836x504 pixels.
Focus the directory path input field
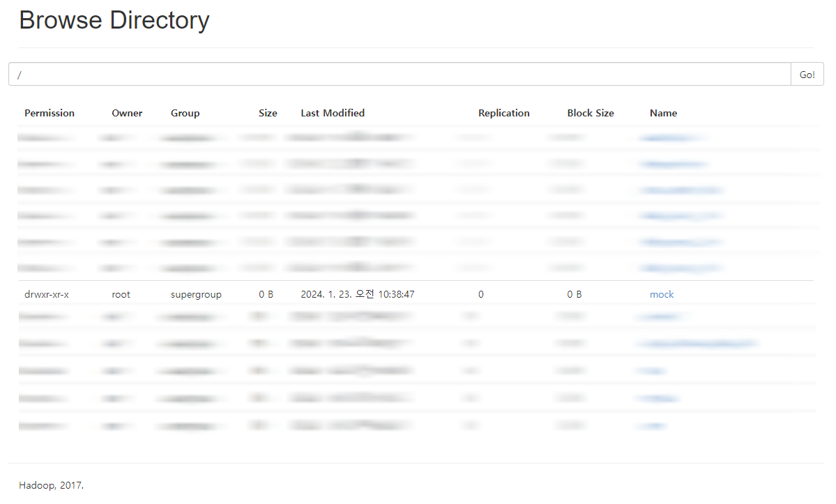tap(400, 75)
